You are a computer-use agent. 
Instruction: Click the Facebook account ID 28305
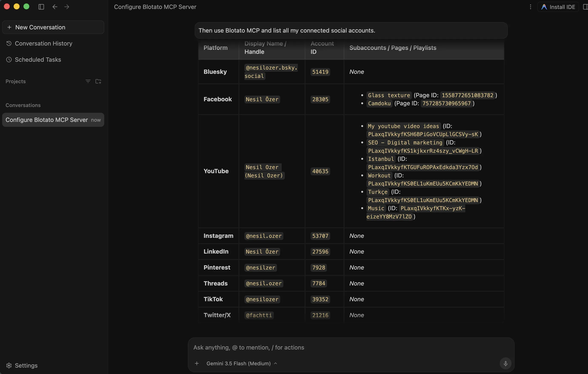(320, 99)
